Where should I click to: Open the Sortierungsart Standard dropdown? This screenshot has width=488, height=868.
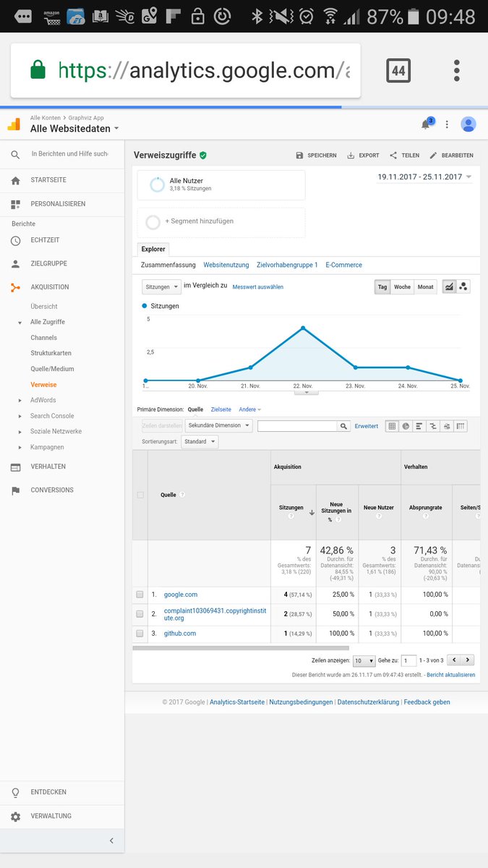pos(200,442)
